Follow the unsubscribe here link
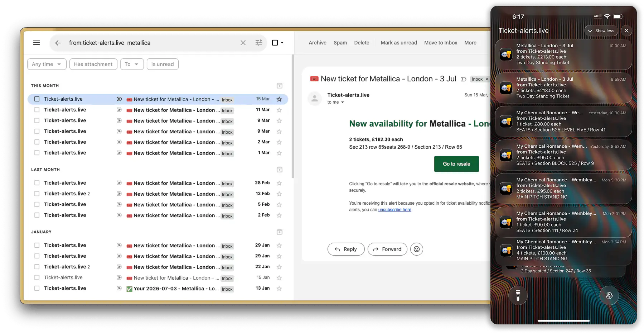This screenshot has height=333, width=644. [x=394, y=210]
